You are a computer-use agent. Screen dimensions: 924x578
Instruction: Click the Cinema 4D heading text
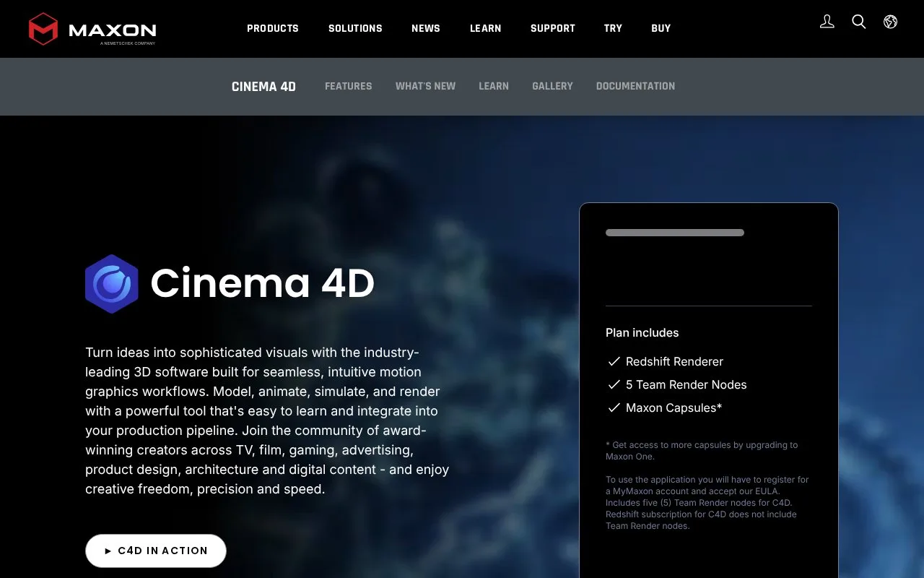[x=262, y=283]
